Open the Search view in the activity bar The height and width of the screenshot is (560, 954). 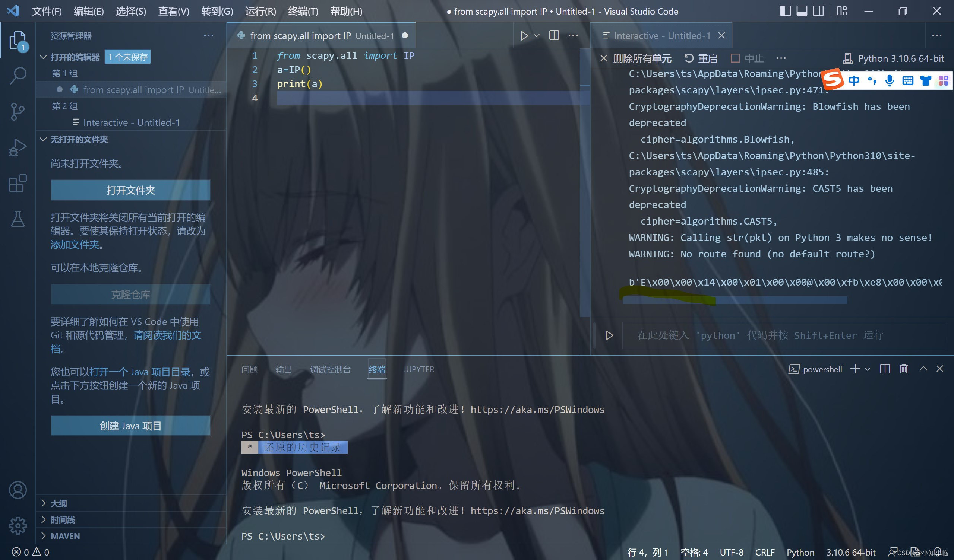pos(18,75)
